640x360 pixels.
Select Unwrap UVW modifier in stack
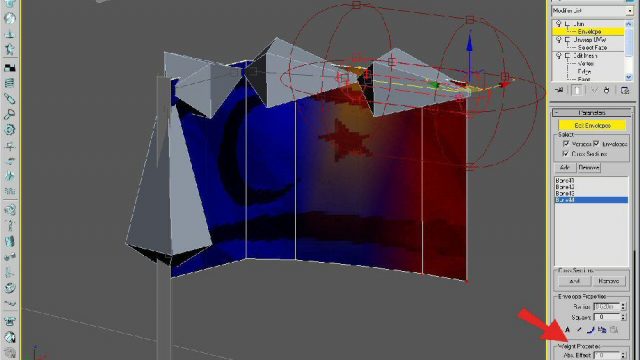click(589, 40)
